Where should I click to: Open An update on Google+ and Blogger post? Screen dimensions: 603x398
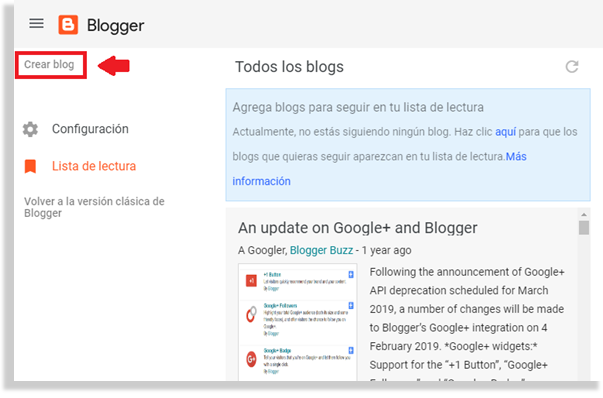pos(358,228)
